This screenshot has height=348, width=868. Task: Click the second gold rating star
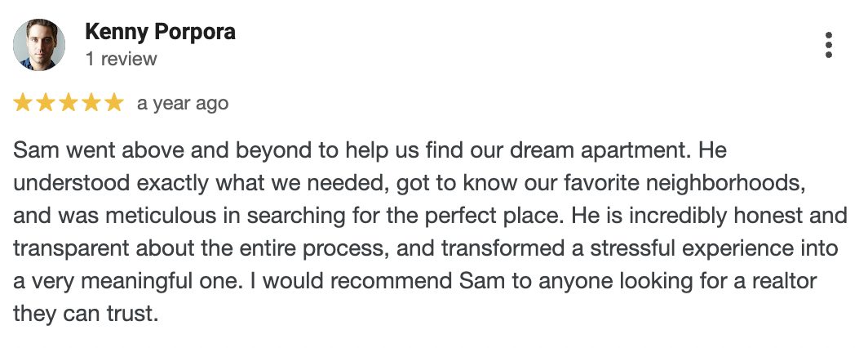tap(45, 102)
